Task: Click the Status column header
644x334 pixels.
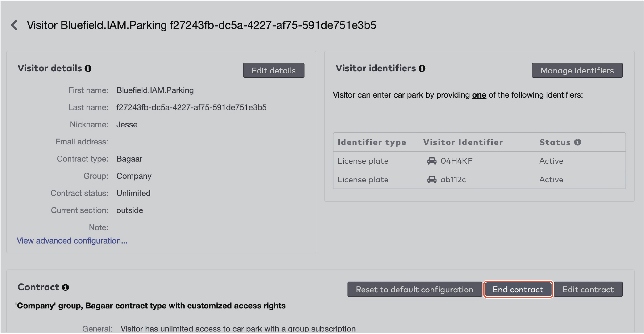Action: (555, 142)
